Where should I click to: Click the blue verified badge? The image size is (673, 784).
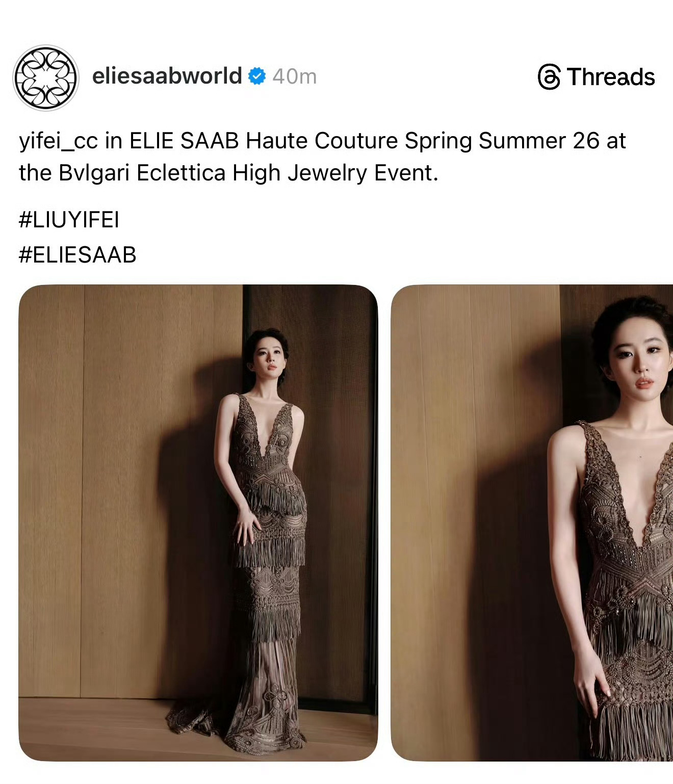(257, 76)
